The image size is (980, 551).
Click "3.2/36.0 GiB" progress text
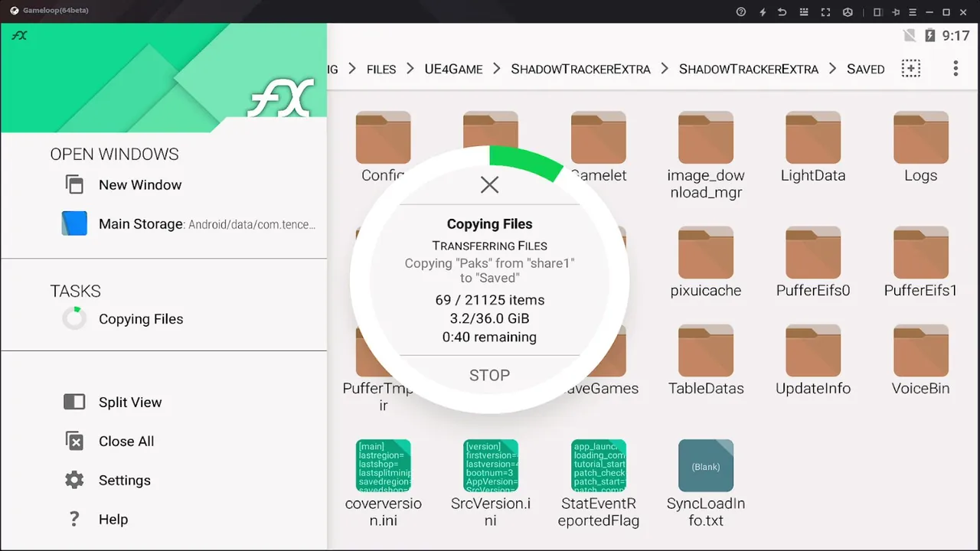click(x=489, y=318)
